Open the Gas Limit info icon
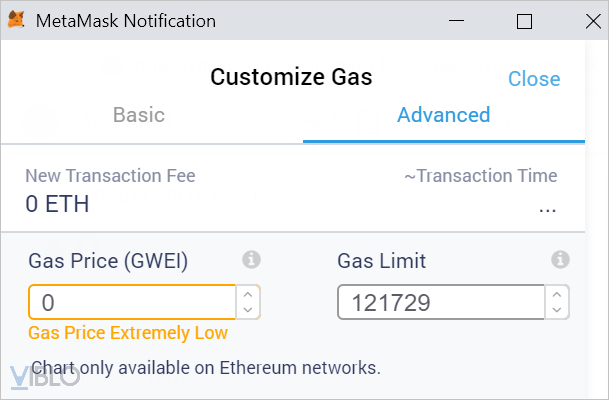 (x=560, y=259)
